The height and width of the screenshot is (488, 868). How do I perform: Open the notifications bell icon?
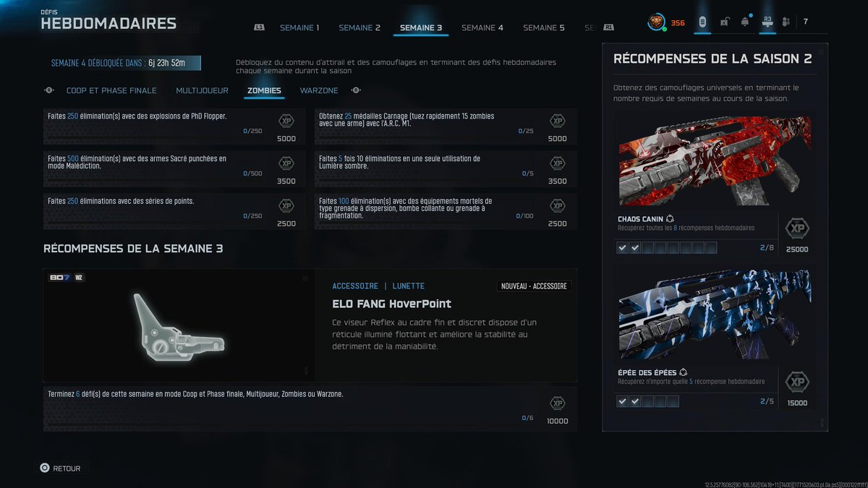click(745, 22)
